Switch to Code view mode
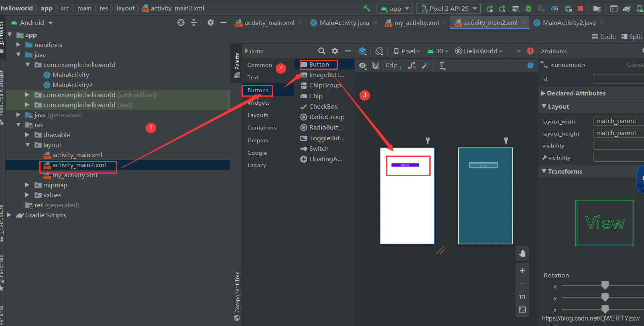 pos(604,36)
